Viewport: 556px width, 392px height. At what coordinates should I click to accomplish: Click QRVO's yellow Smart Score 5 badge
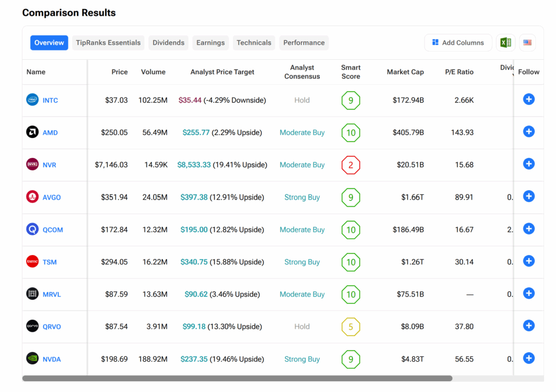(351, 327)
